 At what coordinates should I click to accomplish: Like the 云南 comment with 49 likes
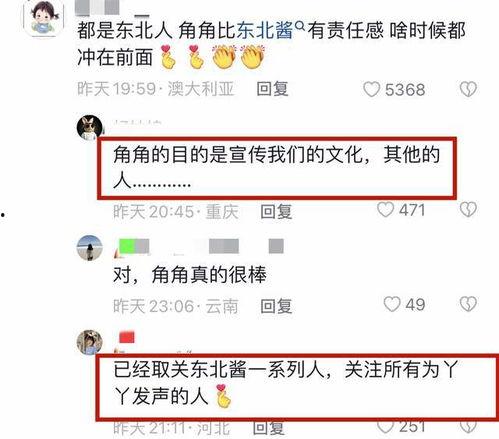(392, 304)
